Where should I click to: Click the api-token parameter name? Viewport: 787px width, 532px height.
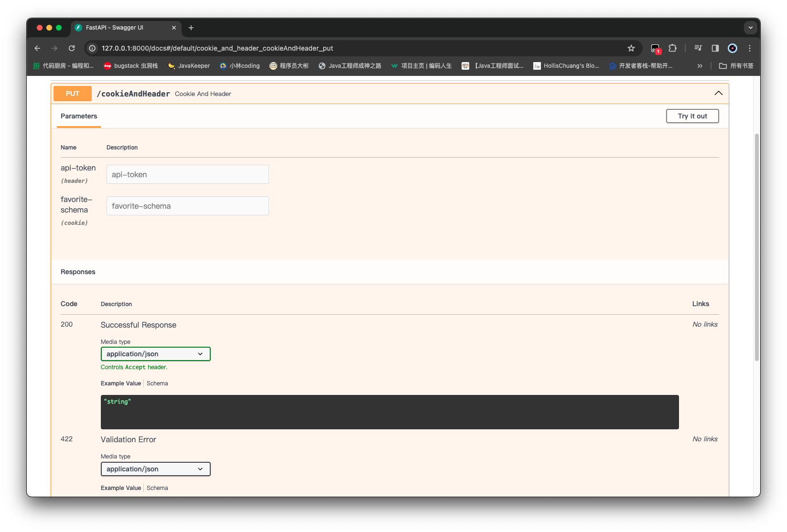click(78, 168)
